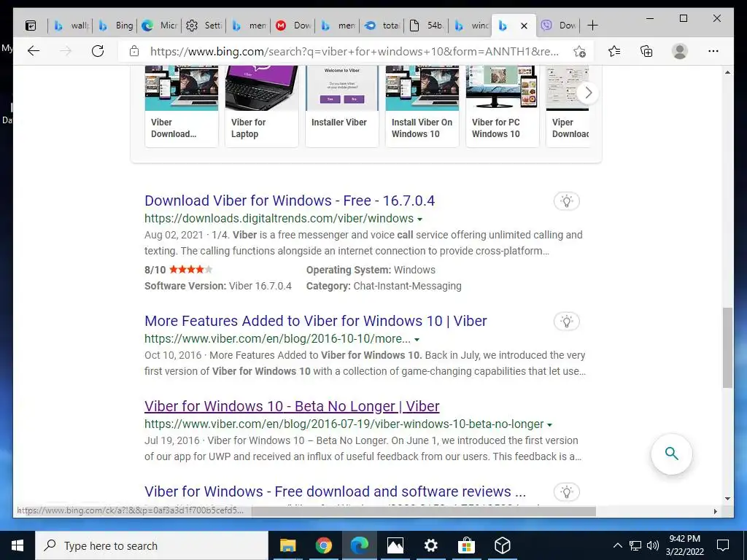Add this page to favorites star
The width and height of the screenshot is (747, 560).
coord(579,52)
